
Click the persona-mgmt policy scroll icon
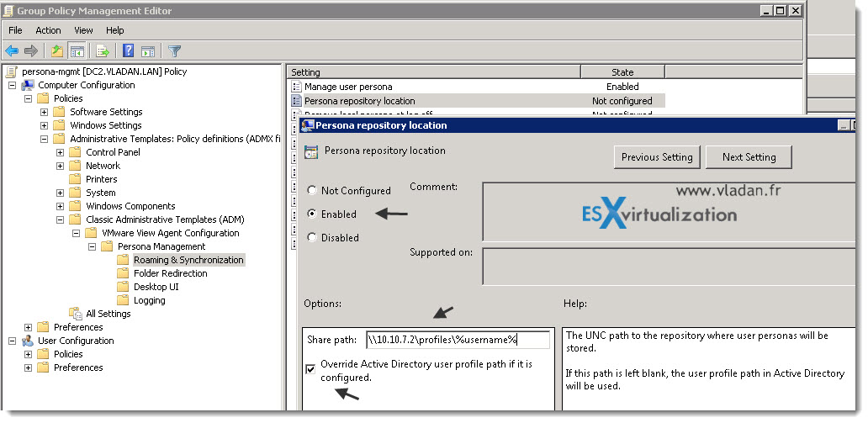[x=12, y=71]
